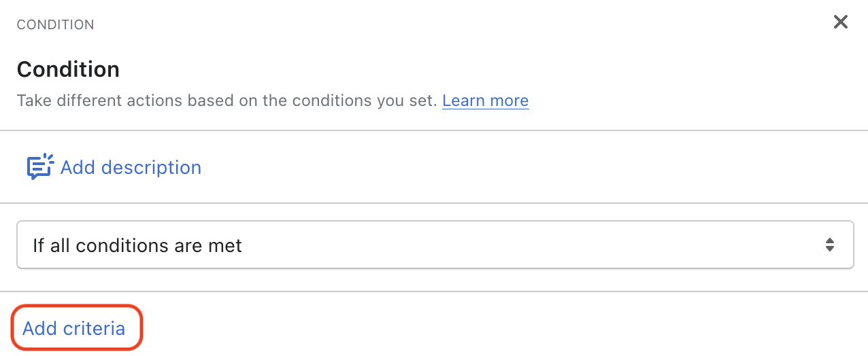Click the 'Take different actions' helper text
868x356 pixels.
tap(136, 101)
